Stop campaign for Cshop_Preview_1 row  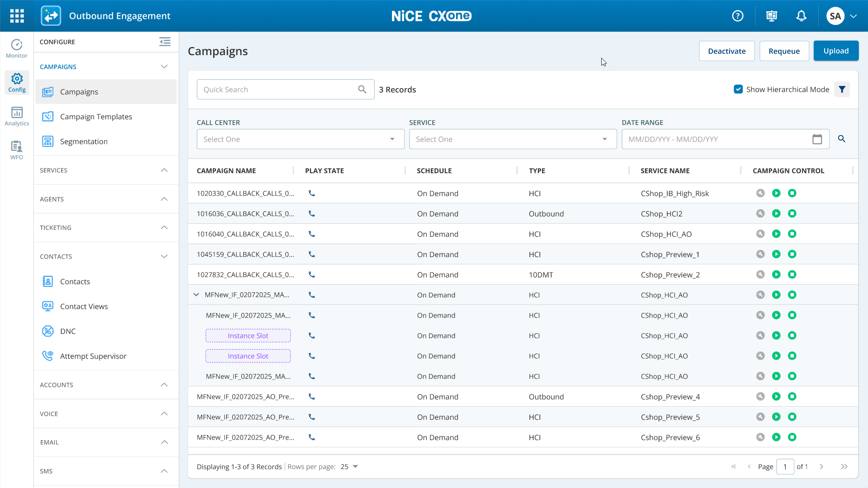coord(792,254)
